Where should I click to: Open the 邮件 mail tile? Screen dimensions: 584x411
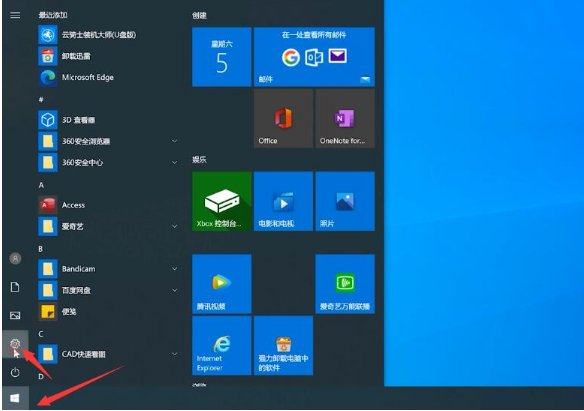[314, 57]
